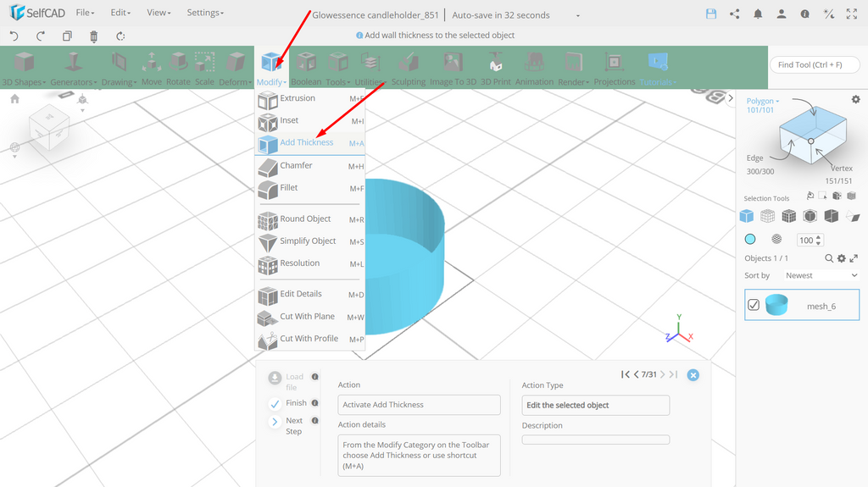Select Add Thickness in the Modify menu
This screenshot has width=868, height=487.
click(310, 143)
